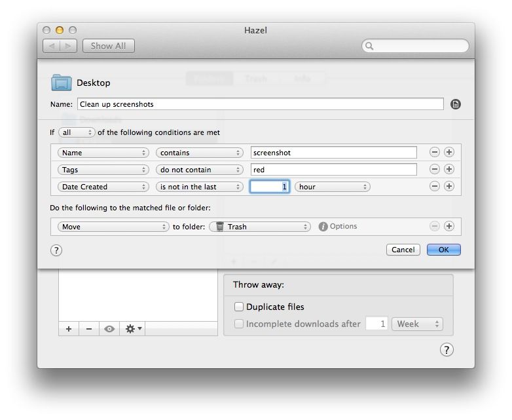The height and width of the screenshot is (420, 512).
Task: Choose a destination from the Trash folder popup
Action: (x=259, y=227)
